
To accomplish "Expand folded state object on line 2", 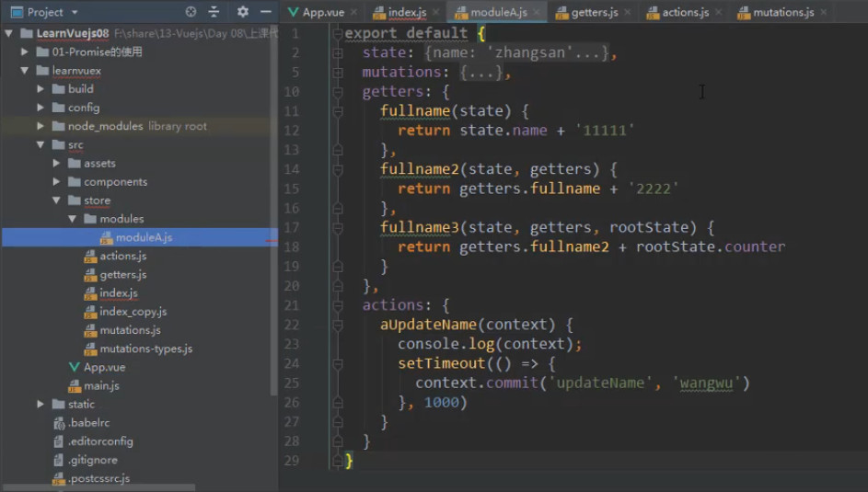I will (x=338, y=53).
